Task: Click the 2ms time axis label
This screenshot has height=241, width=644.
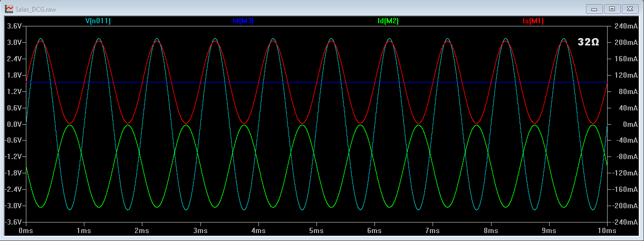Action: (142, 231)
